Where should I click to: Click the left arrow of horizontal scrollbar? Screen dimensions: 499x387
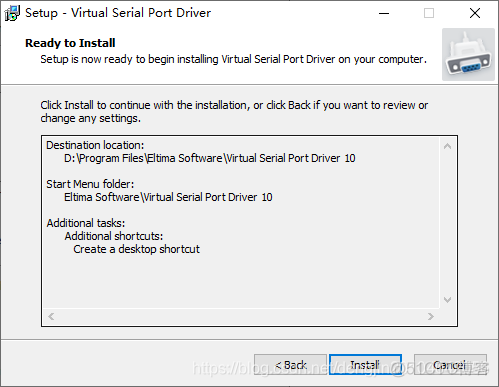coord(51,316)
